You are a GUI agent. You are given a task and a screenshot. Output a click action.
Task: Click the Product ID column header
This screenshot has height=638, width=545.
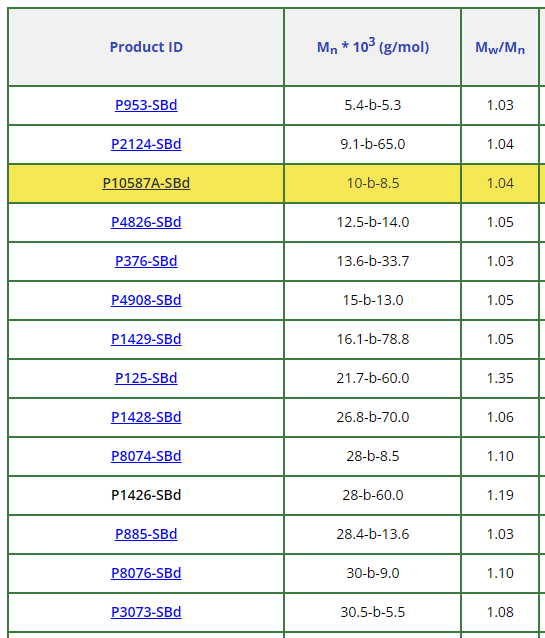click(146, 47)
